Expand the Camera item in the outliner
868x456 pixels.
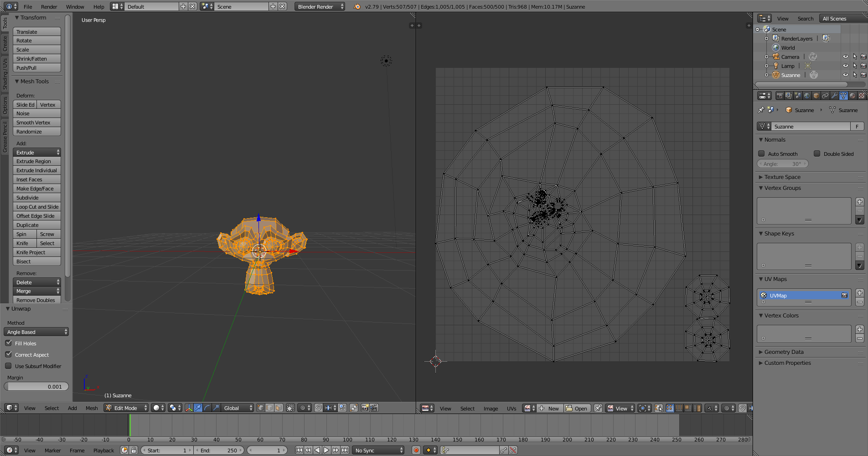coord(767,57)
